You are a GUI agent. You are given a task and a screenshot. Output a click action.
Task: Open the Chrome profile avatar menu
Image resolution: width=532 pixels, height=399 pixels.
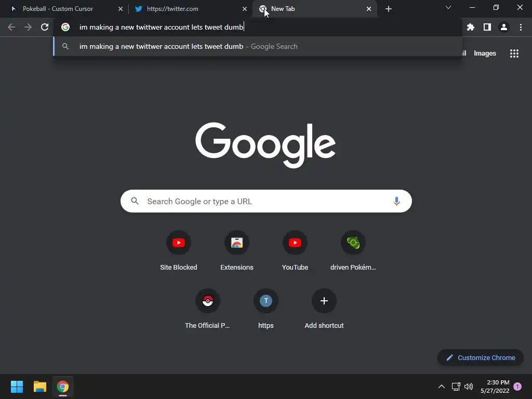(x=504, y=27)
